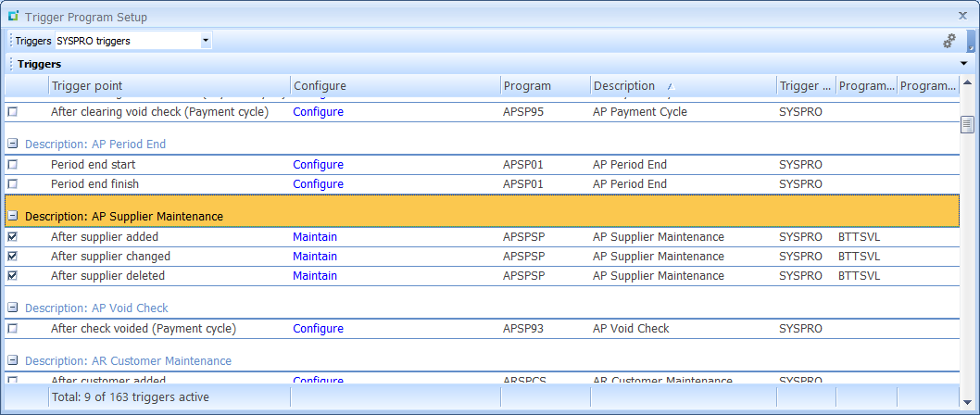980x415 pixels.
Task: Collapse the AP Period End group
Action: click(13, 145)
